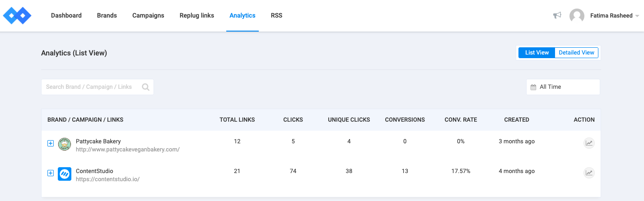This screenshot has height=201, width=644.
Task: Open analytics chart for Pattycake Bakery
Action: (x=589, y=143)
